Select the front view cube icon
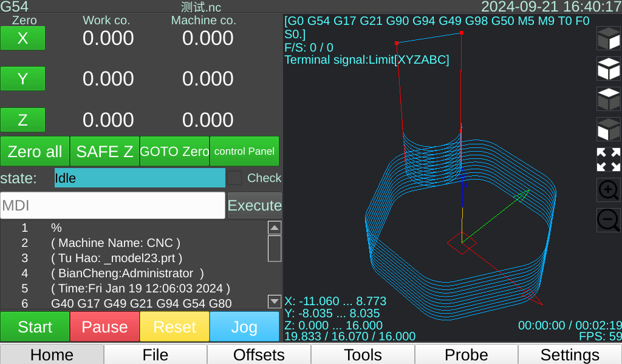This screenshot has width=622, height=364. coord(608,129)
